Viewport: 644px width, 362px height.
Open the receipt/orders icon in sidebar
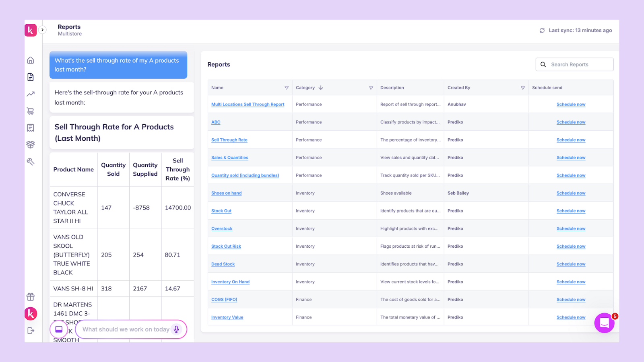[x=31, y=128]
